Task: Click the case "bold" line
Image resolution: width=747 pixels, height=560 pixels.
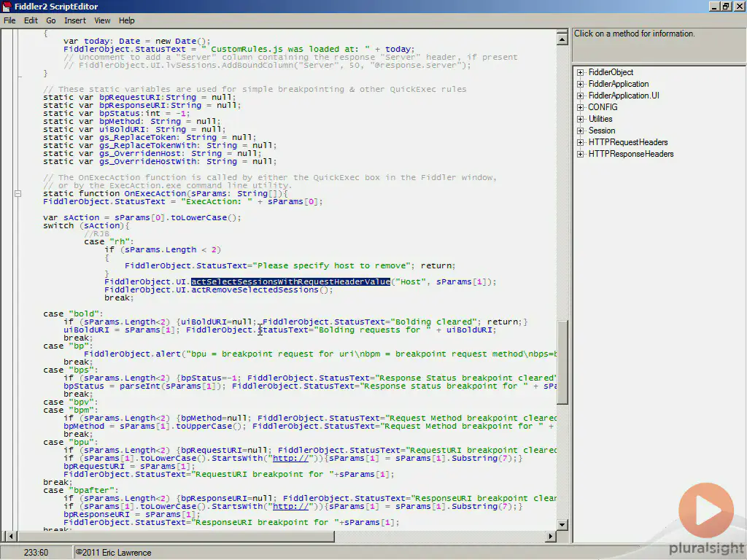Action: [73, 314]
